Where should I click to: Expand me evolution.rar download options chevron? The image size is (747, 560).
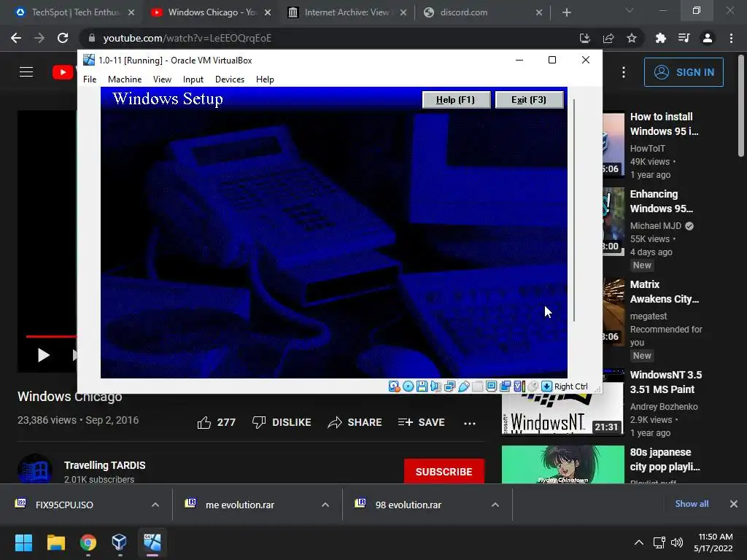(x=325, y=505)
